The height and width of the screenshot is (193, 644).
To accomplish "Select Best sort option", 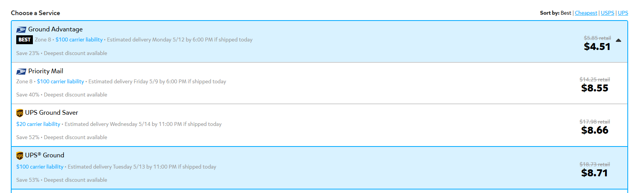I will tap(566, 13).
